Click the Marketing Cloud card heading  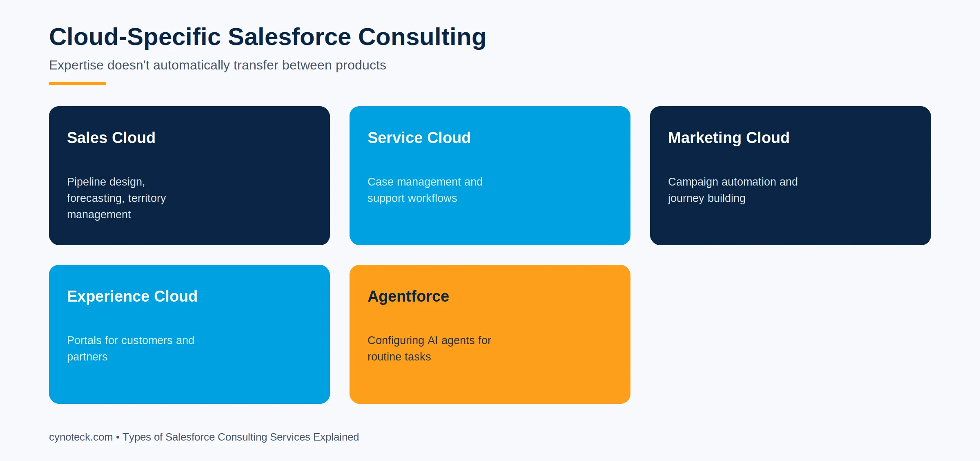pyautogui.click(x=728, y=138)
